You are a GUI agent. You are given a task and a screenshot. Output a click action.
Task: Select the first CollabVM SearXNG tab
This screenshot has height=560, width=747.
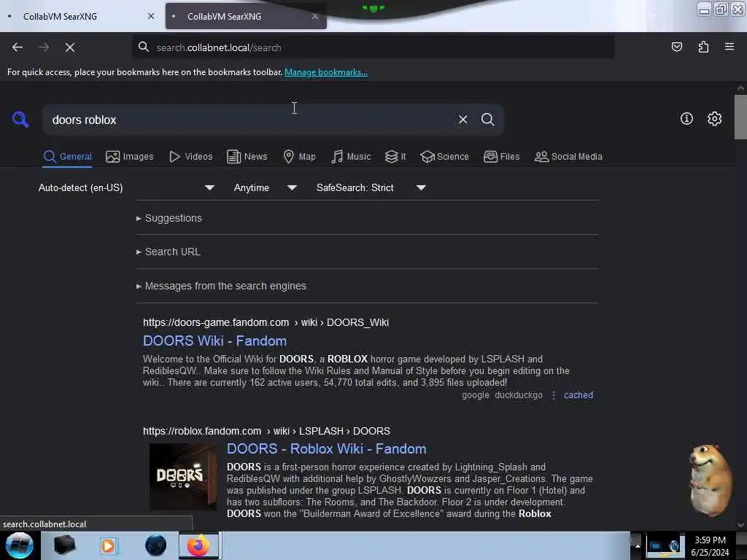point(80,16)
